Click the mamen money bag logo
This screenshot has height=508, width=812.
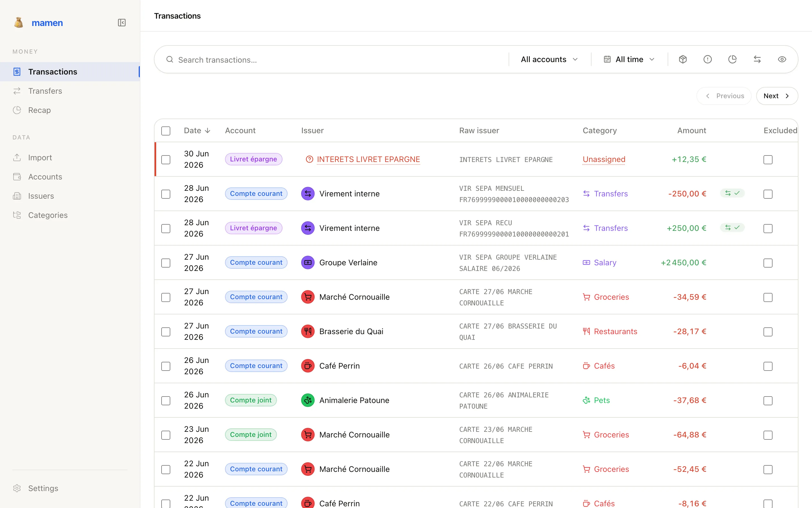tap(19, 23)
